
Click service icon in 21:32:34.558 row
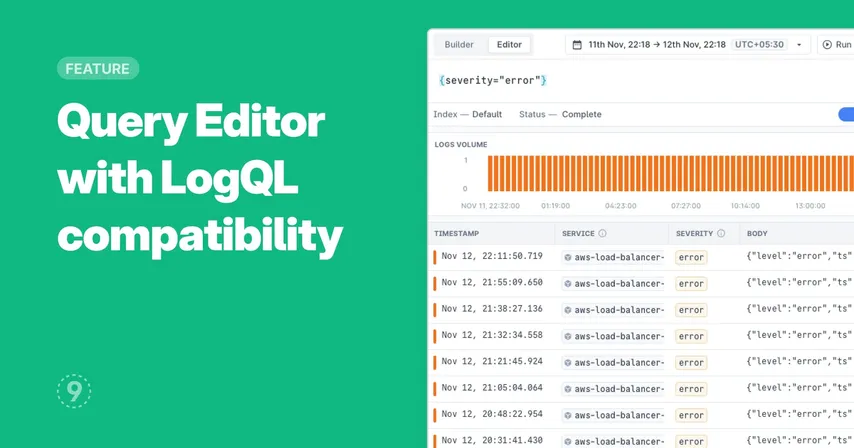568,336
